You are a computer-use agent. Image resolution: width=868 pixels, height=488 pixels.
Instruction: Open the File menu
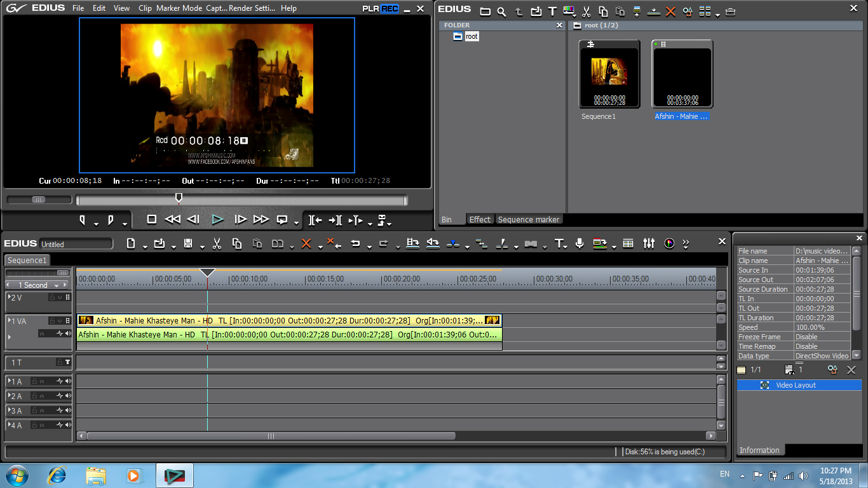(x=78, y=8)
